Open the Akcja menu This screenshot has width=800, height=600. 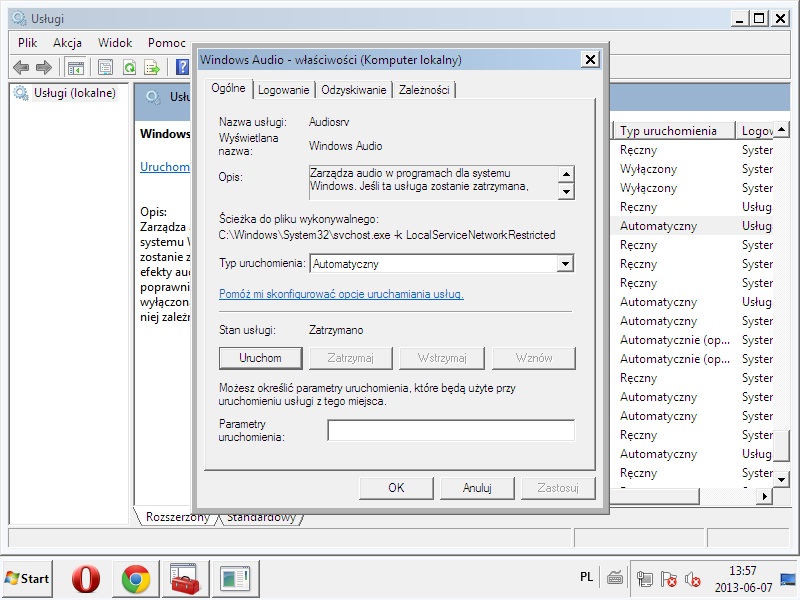click(x=67, y=43)
